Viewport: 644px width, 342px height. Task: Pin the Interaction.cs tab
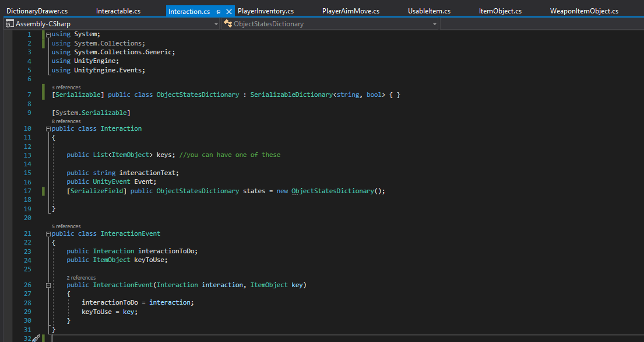click(x=216, y=11)
